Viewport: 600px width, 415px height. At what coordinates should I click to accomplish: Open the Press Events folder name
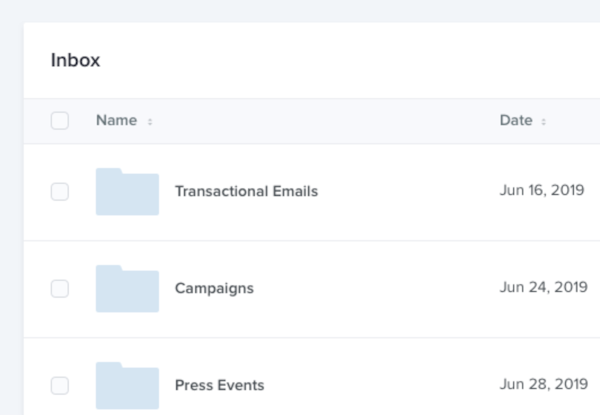click(219, 385)
